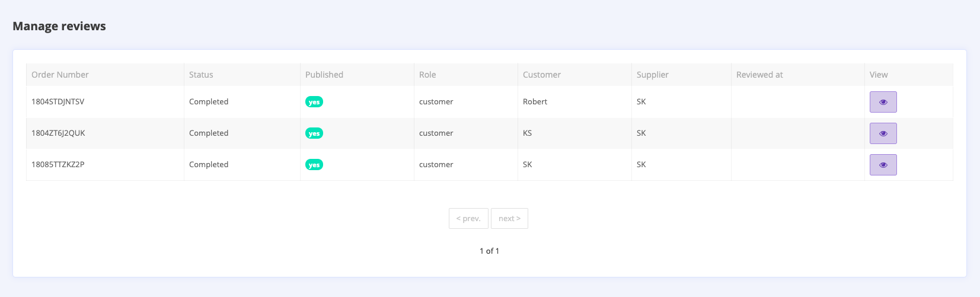The width and height of the screenshot is (980, 297).
Task: Click the Role column header
Action: 427,75
